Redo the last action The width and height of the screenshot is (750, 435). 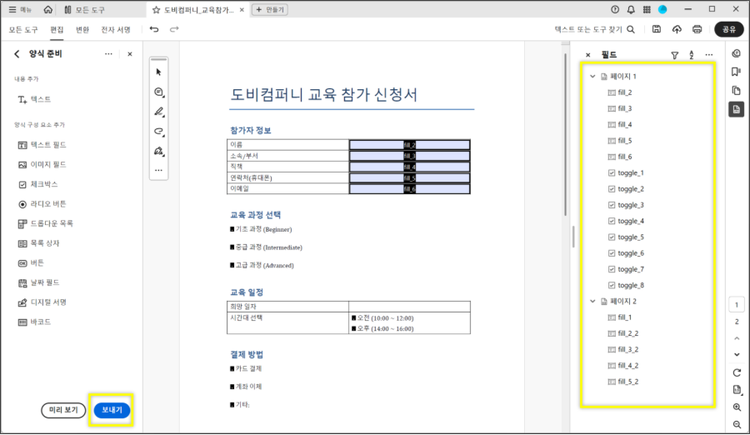click(x=174, y=29)
